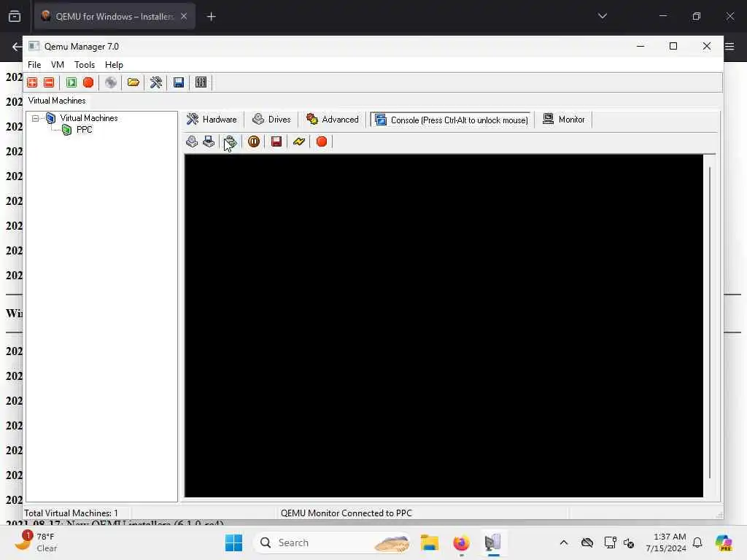Click the yellow lightning bolt icon
This screenshot has width=747, height=560.
click(x=298, y=141)
